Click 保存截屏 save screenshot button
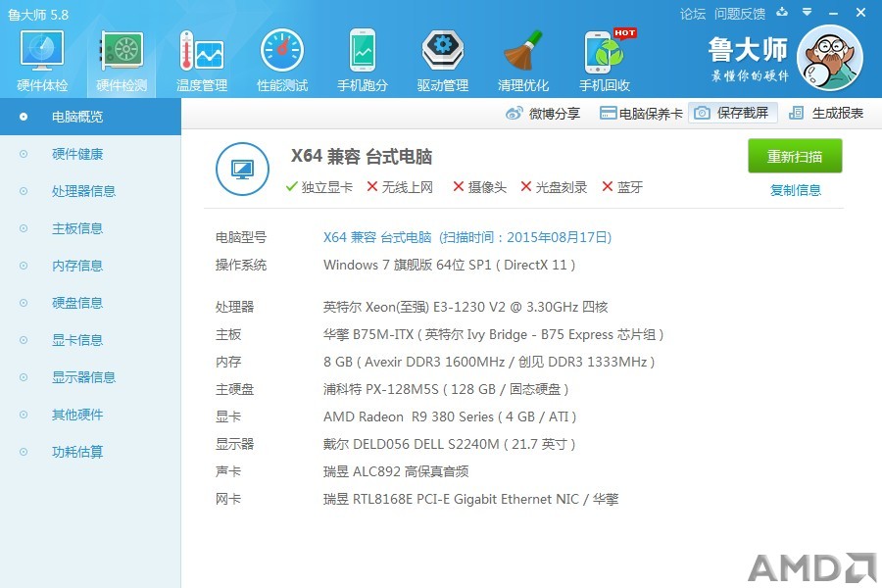Viewport: 882px width, 588px height. pyautogui.click(x=732, y=113)
